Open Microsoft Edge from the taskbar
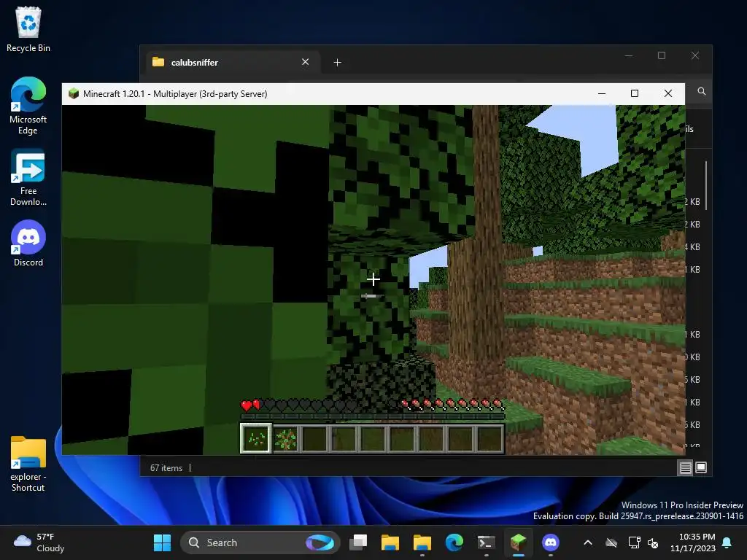The height and width of the screenshot is (560, 747). pos(454,542)
